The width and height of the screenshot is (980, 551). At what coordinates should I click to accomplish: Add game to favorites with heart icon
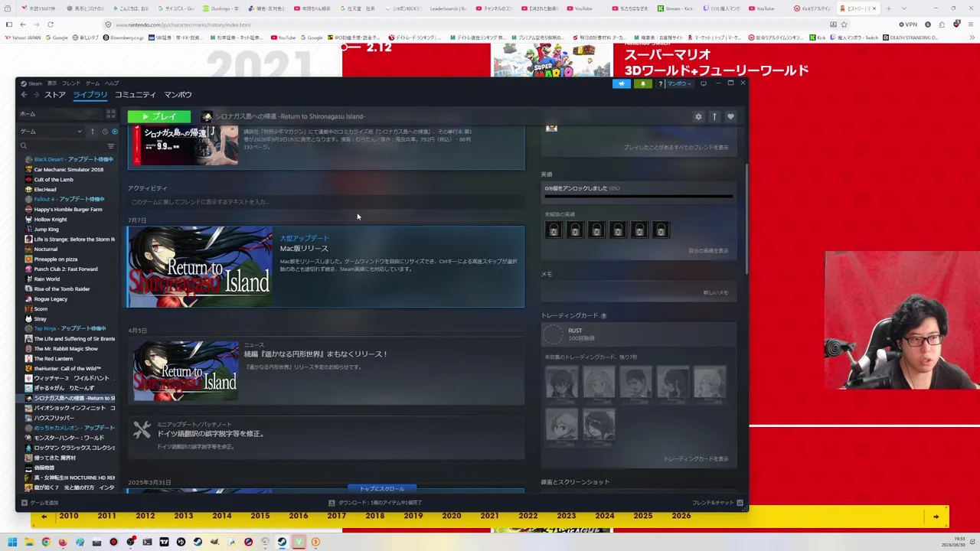click(730, 116)
